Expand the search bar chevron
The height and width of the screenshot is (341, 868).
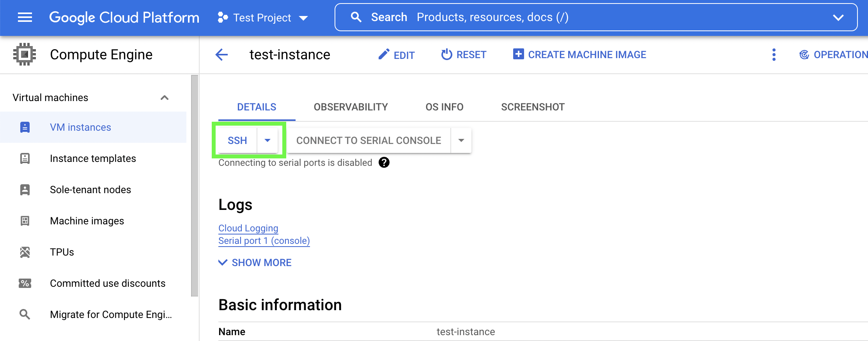pos(838,17)
